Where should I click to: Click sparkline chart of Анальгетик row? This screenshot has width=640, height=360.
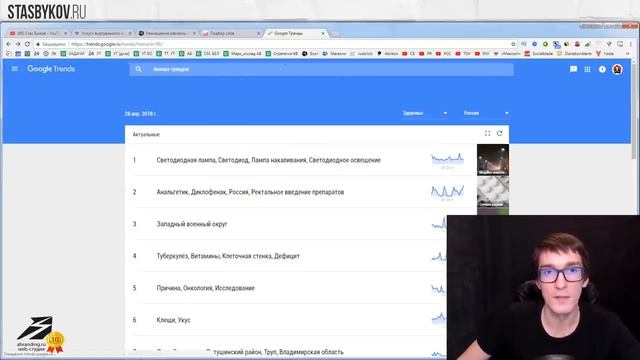click(447, 191)
